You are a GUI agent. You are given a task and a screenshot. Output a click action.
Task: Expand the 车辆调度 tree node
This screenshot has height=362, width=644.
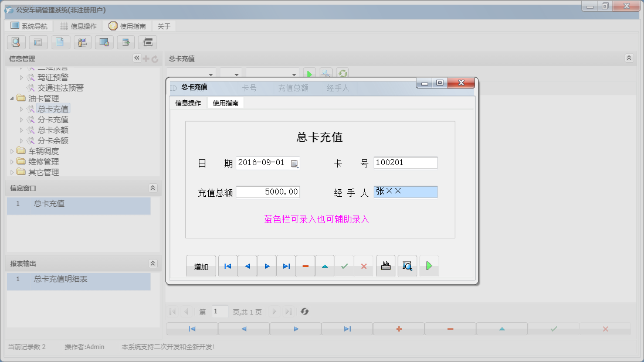click(x=11, y=151)
